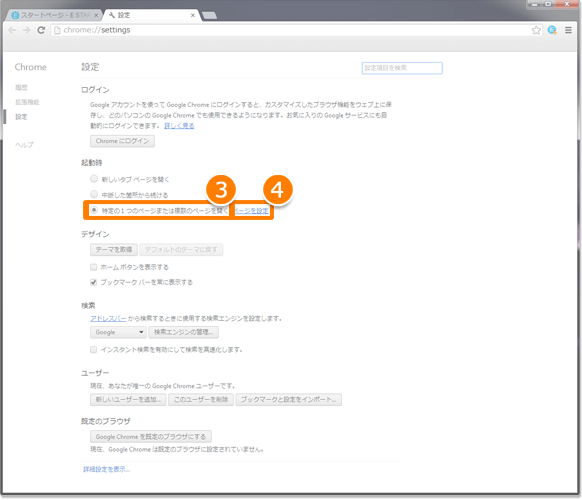The width and height of the screenshot is (582, 500).
Task: Click the Chrome にログイン button
Action: [122, 141]
